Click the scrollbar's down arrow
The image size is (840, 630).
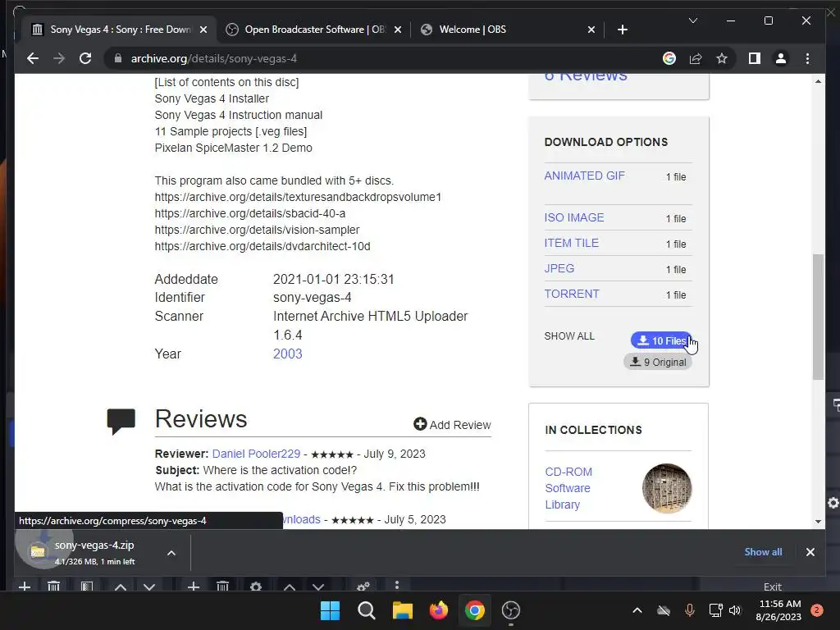(x=818, y=521)
